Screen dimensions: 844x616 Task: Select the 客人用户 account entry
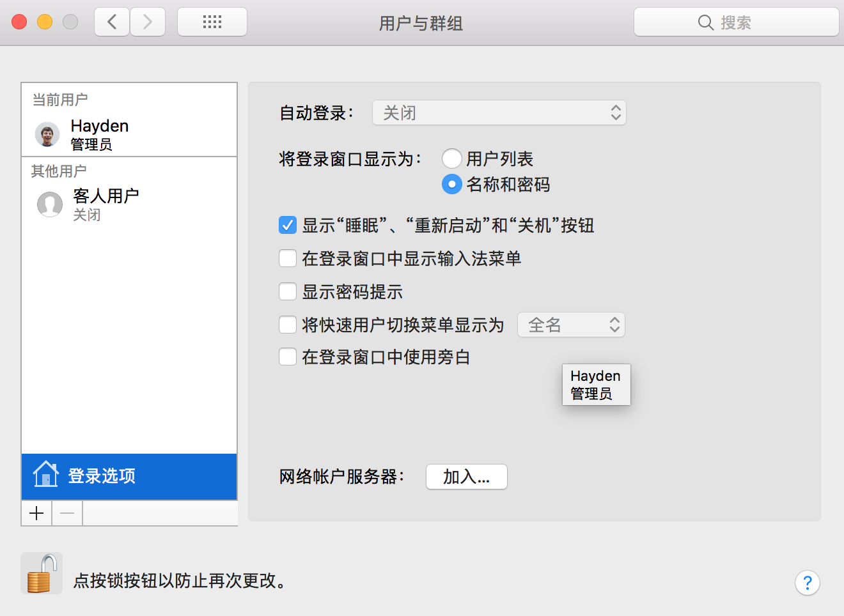pyautogui.click(x=105, y=204)
